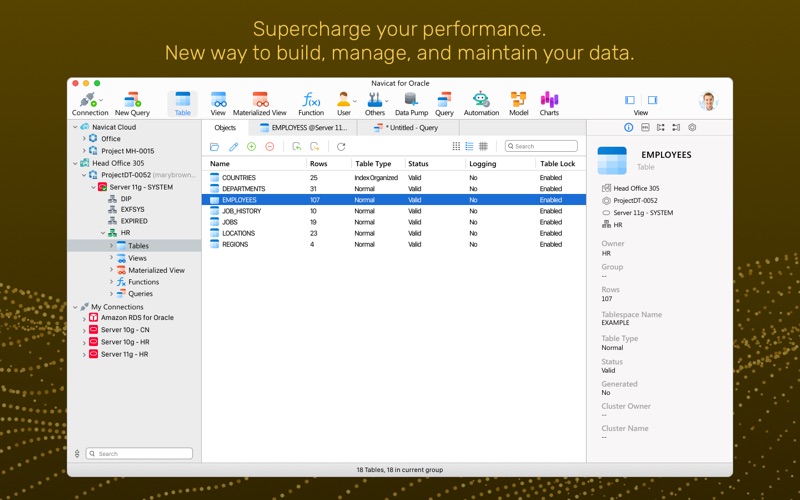
Task: Switch to list view mode
Action: 469,146
